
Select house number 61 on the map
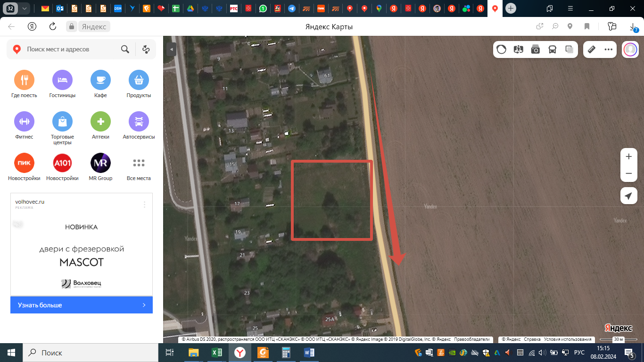tap(327, 75)
